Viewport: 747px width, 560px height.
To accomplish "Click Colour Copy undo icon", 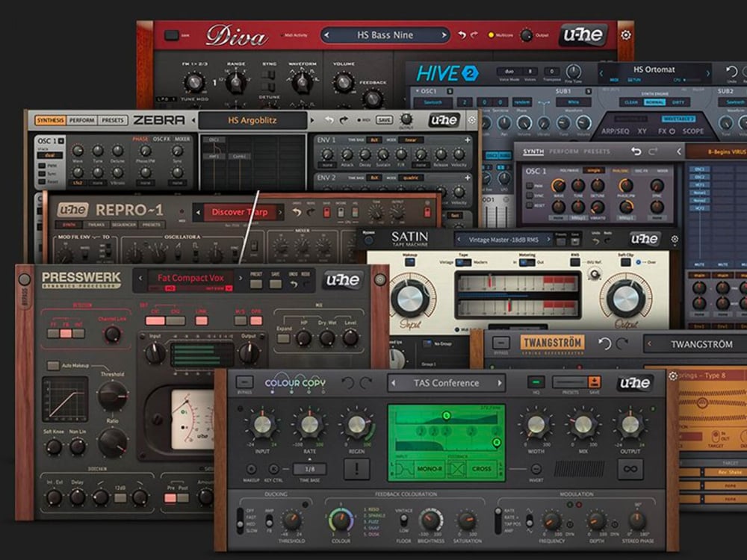I will pos(348,382).
